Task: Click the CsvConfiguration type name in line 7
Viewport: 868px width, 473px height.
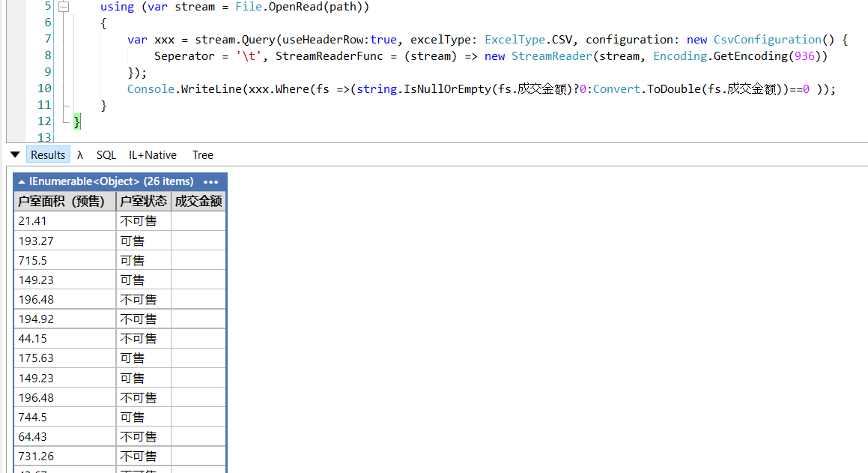Action: (767, 40)
